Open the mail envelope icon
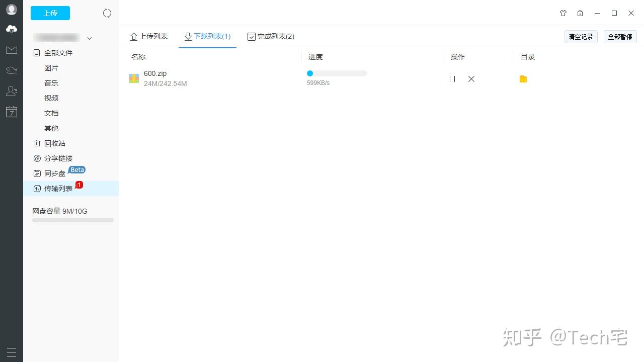The image size is (644, 362). pos(11,50)
